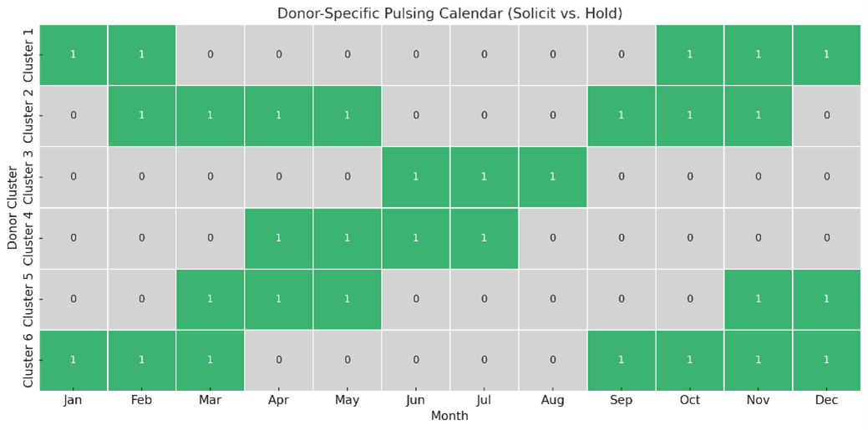Viewport: 868px width, 430px height.
Task: Click the Cluster 1 January solicit cell
Action: pyautogui.click(x=73, y=55)
